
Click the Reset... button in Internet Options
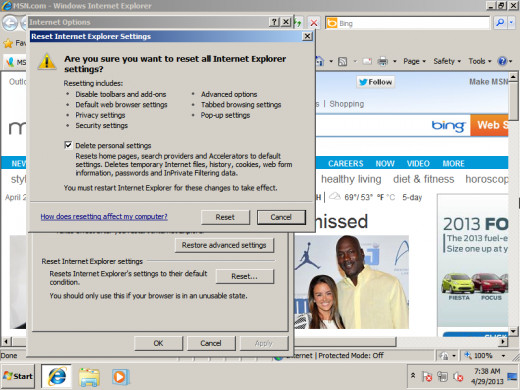(245, 276)
